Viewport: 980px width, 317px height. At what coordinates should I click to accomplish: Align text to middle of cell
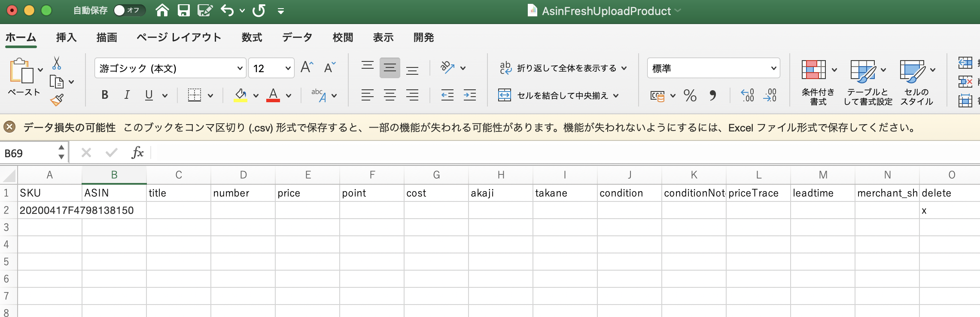tap(390, 67)
